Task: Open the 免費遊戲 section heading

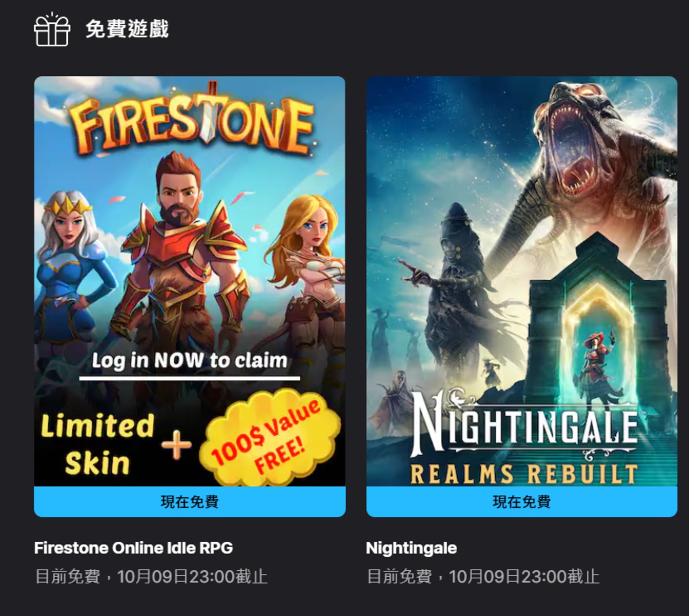Action: click(127, 29)
